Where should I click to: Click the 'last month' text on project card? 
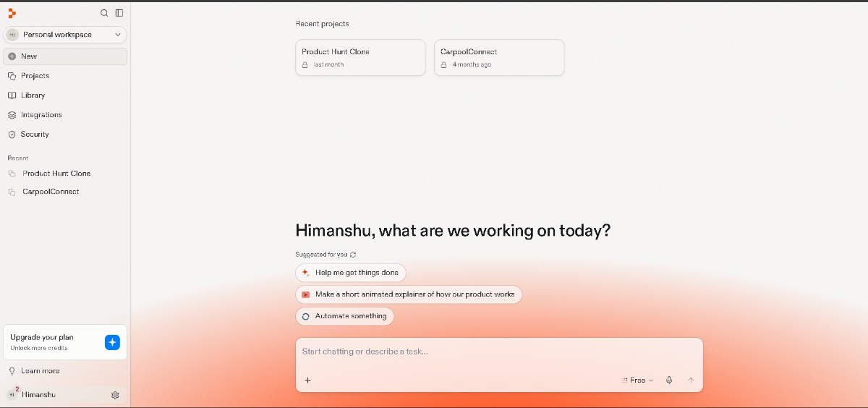[x=328, y=65]
